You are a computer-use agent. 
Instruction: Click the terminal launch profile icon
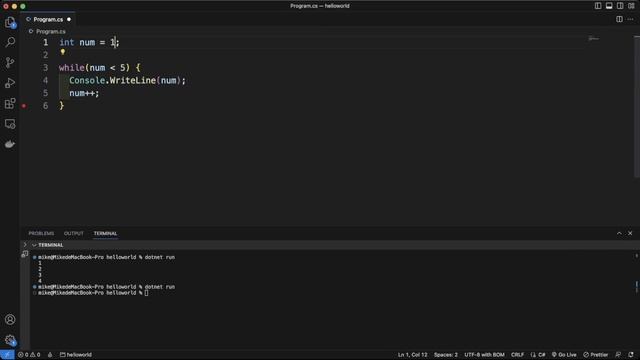(x=25, y=254)
